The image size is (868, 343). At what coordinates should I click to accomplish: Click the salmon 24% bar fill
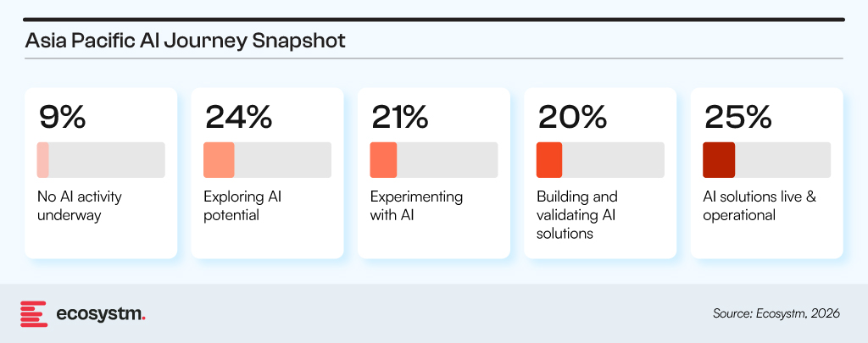(x=219, y=160)
